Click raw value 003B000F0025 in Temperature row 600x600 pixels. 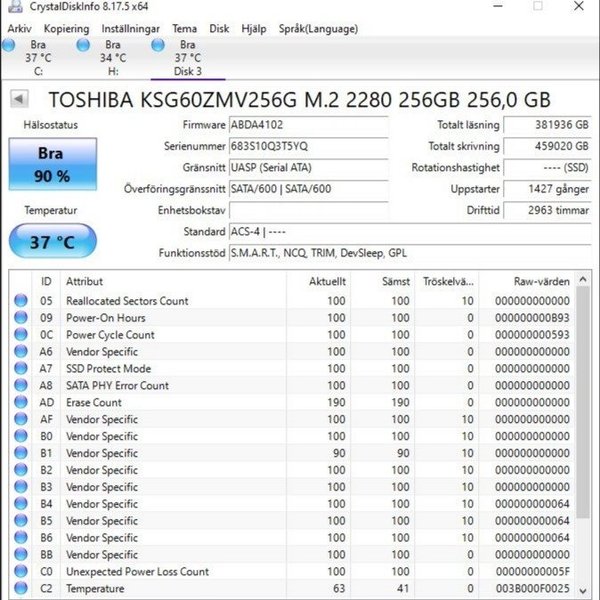coord(532,588)
